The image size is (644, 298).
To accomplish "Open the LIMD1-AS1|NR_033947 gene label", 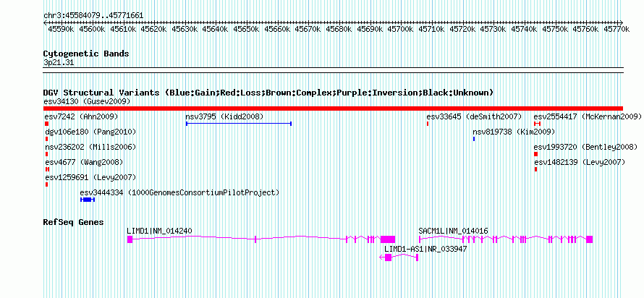I will pyautogui.click(x=425, y=249).
